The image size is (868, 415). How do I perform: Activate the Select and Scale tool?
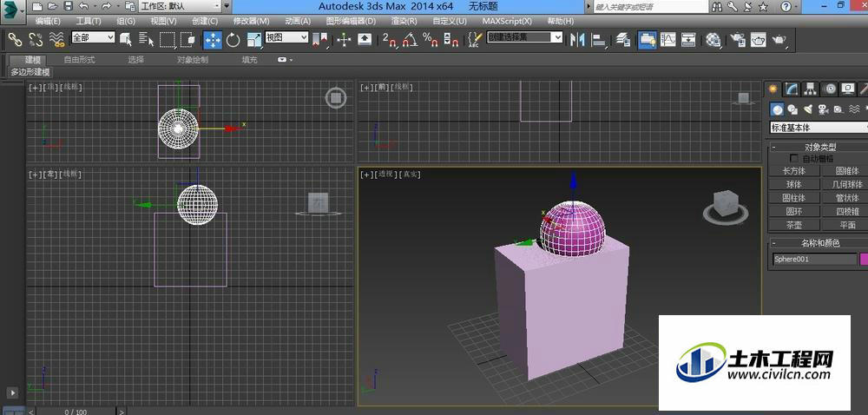coord(254,39)
